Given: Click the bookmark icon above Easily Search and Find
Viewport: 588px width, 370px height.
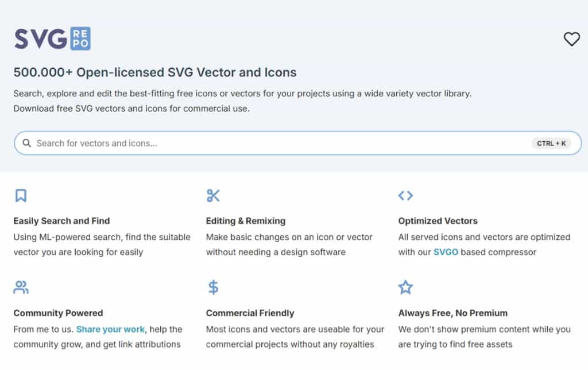Looking at the screenshot, I should click(x=21, y=196).
